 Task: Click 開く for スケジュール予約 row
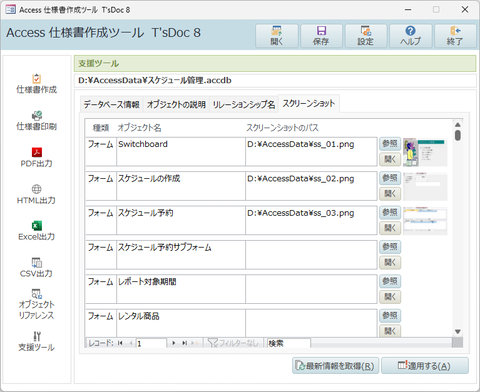coord(390,228)
